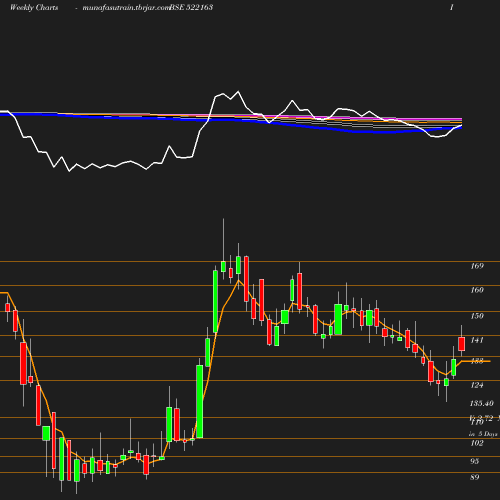
Task: Click the 169 price level label
Action: click(477, 266)
